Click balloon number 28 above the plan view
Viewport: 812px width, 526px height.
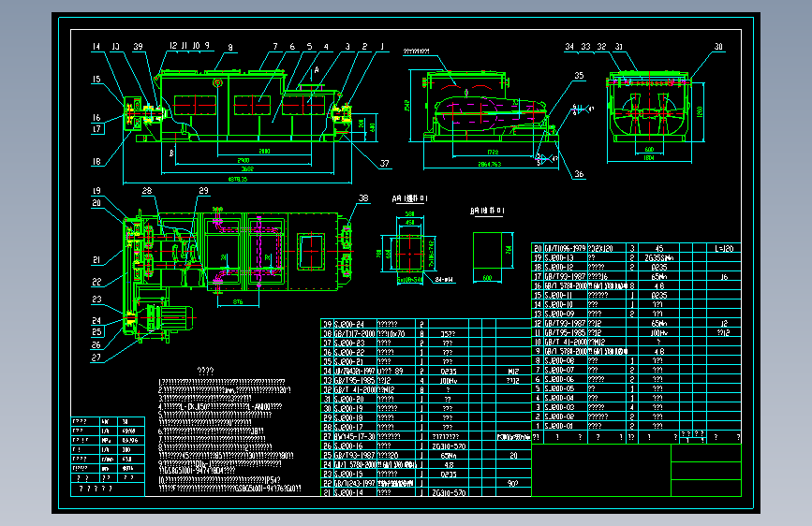[x=147, y=191]
